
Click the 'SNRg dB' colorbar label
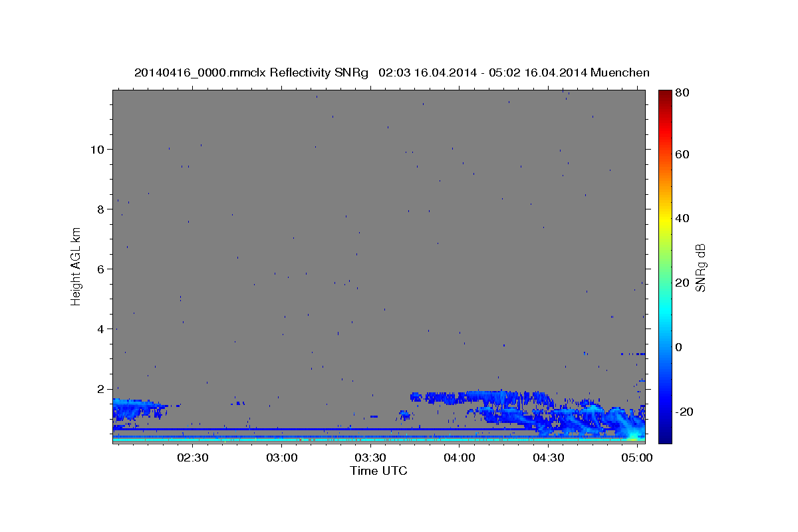coord(700,267)
